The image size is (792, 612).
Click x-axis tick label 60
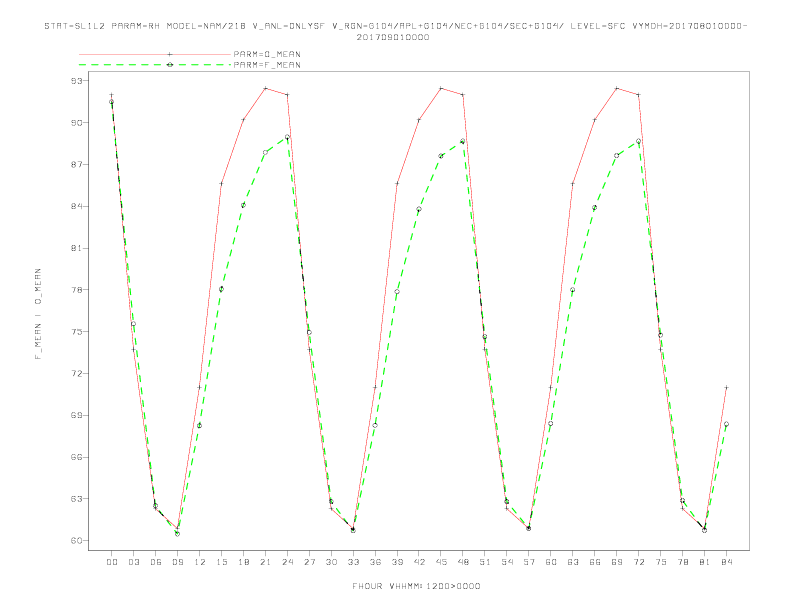point(551,562)
